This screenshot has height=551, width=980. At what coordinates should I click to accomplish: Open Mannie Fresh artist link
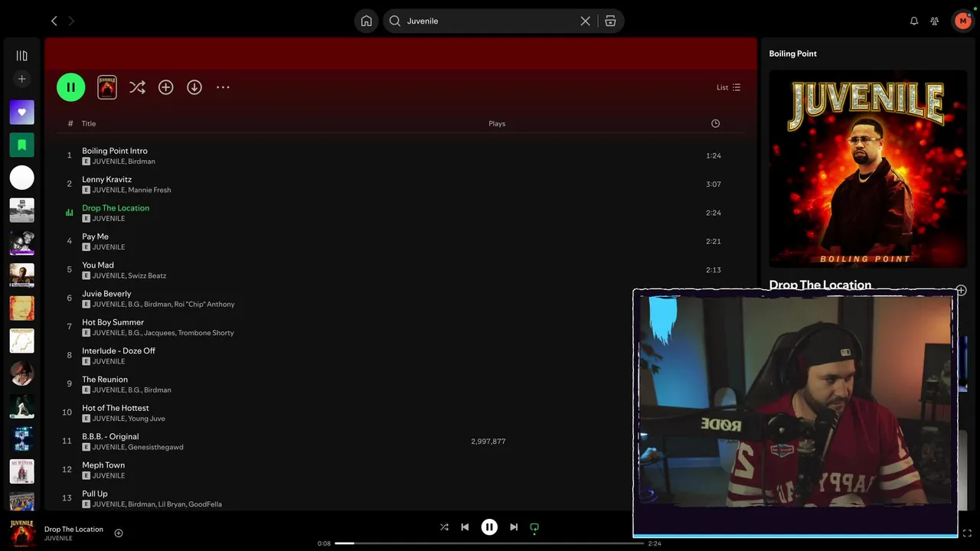(x=149, y=190)
